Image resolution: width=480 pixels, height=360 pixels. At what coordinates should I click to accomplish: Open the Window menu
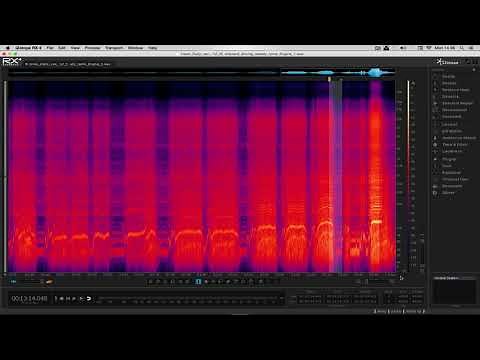(x=135, y=48)
